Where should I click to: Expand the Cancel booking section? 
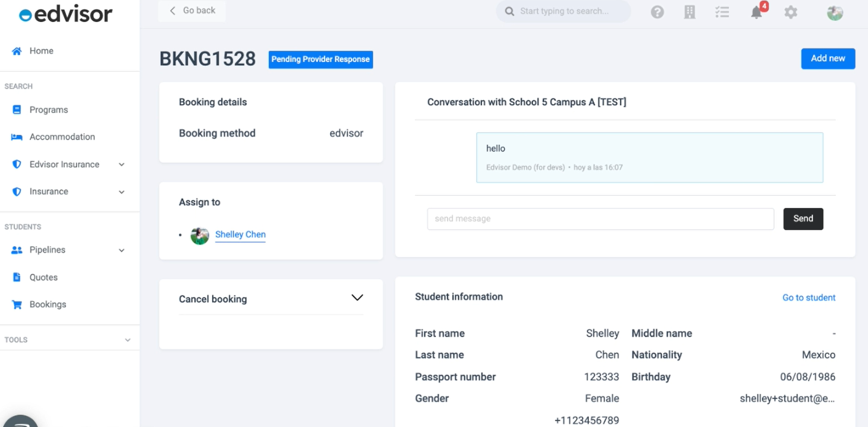(357, 298)
